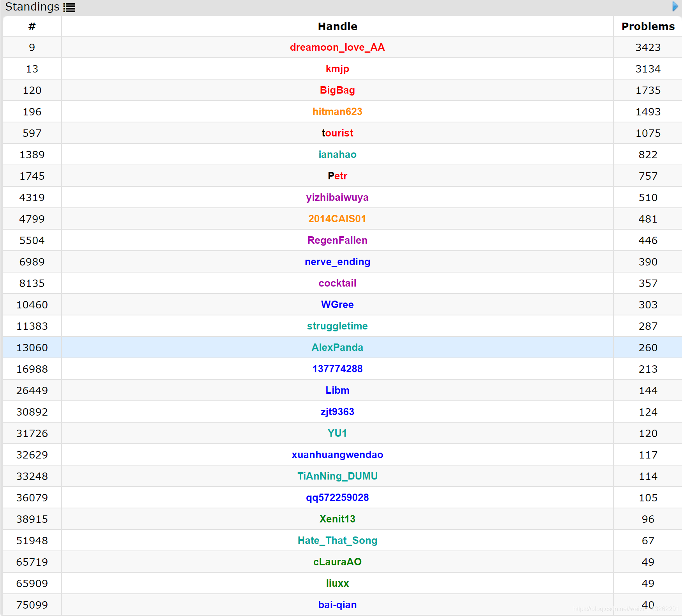
Task: Select problems count 3134
Action: (x=648, y=69)
